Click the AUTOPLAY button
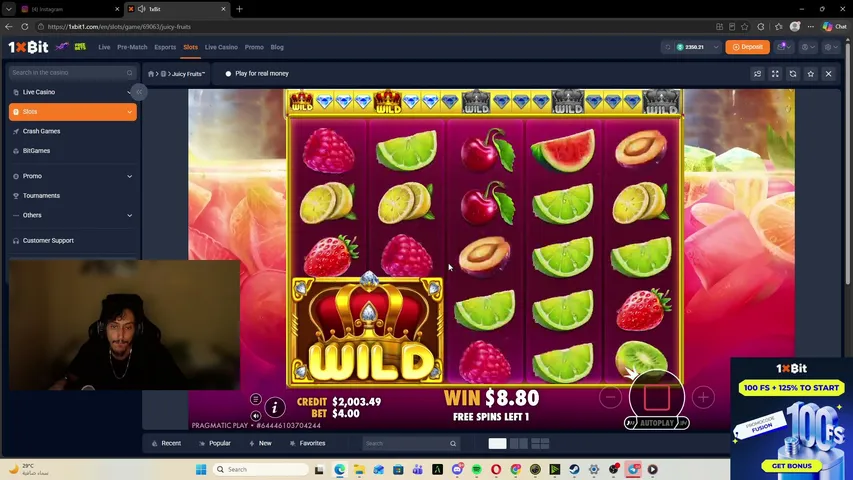 657,423
